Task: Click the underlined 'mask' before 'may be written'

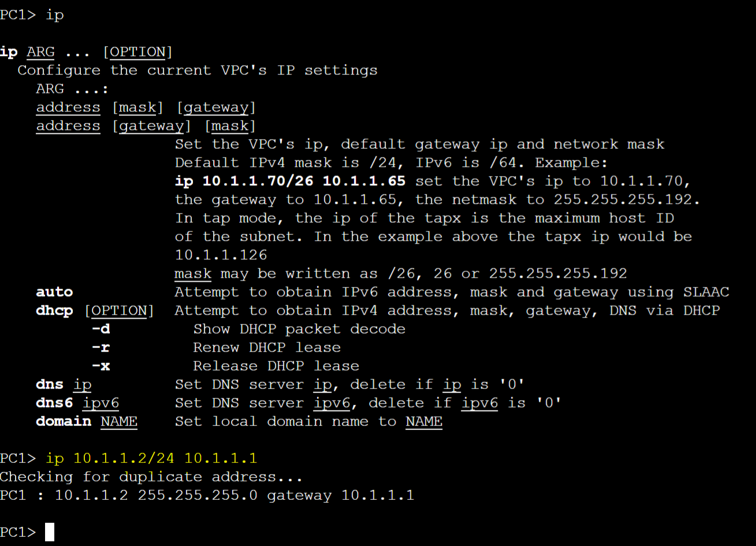Action: [193, 274]
